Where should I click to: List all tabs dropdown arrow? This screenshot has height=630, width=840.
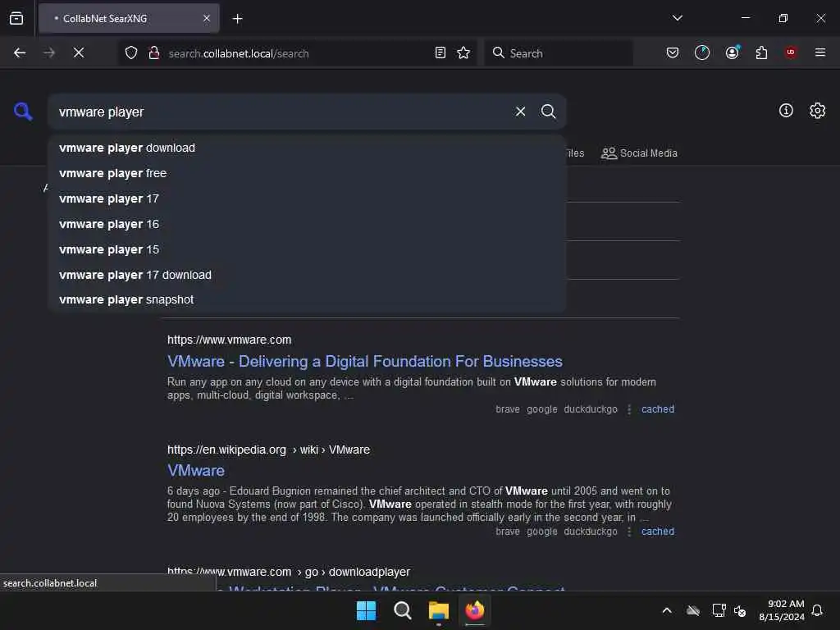click(677, 18)
